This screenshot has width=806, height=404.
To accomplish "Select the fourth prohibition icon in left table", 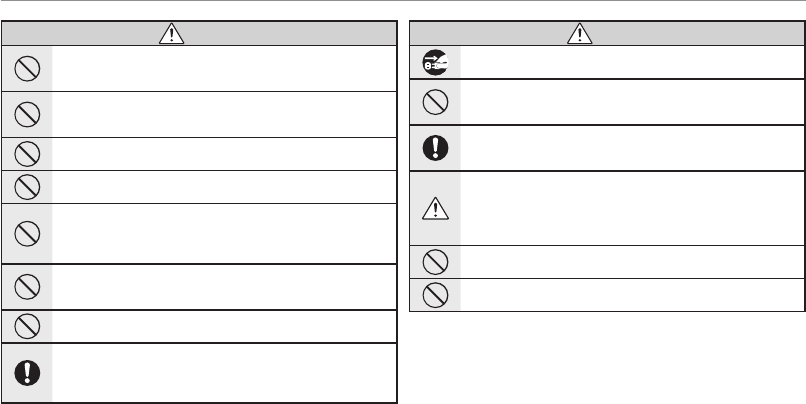I will point(27,186).
